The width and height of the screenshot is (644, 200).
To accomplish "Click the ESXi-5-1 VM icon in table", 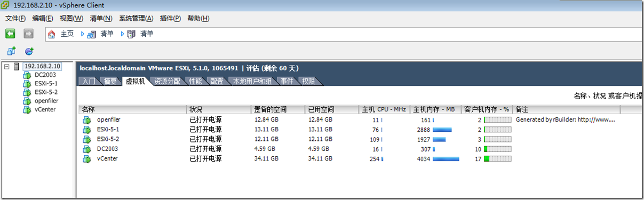I will click(x=87, y=130).
